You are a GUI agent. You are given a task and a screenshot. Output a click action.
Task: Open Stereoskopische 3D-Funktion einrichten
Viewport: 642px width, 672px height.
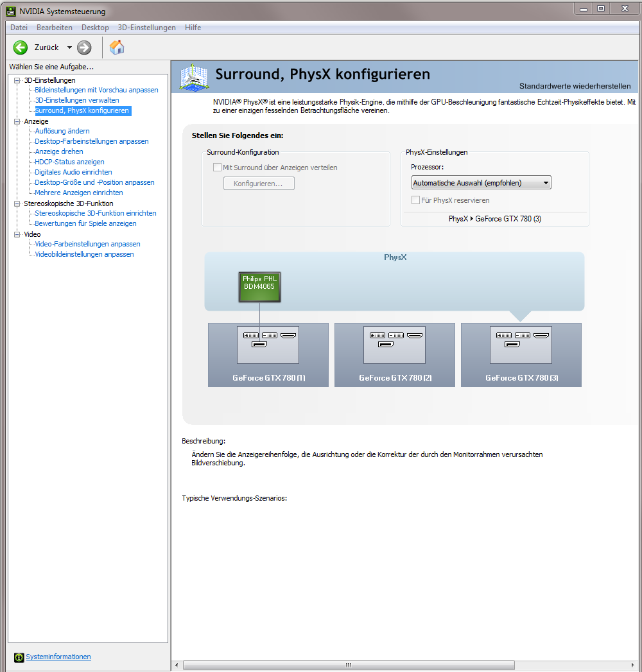click(x=96, y=214)
